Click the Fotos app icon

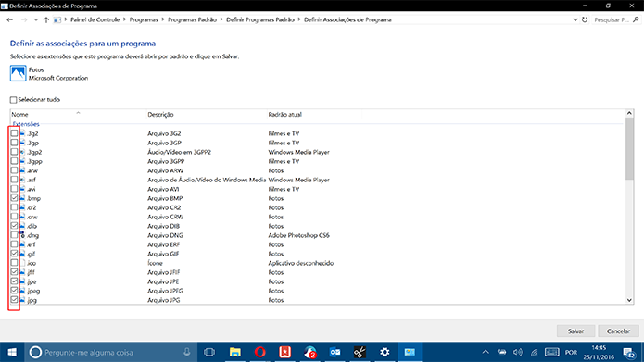(x=19, y=73)
